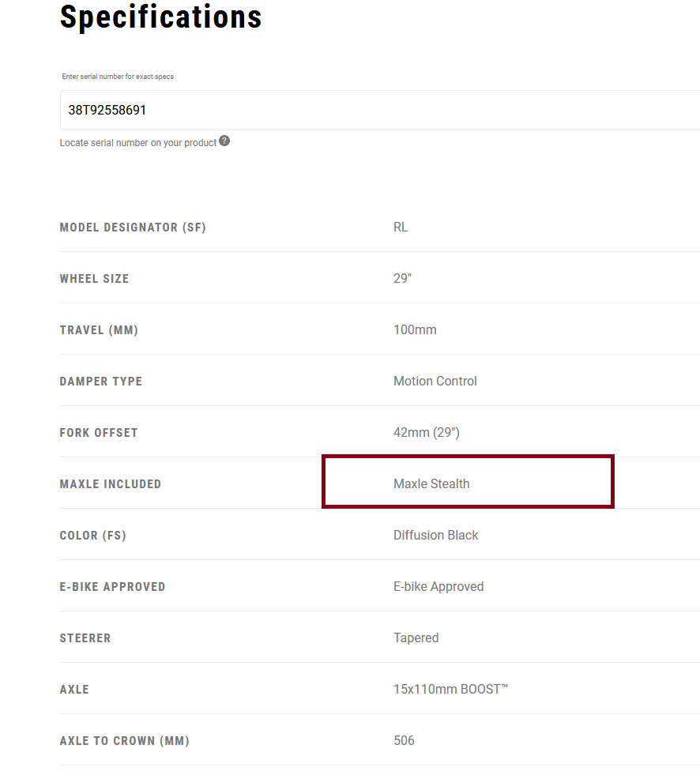Click the Diffusion Black color value
Viewport: 700px width, 771px height.
click(x=436, y=536)
